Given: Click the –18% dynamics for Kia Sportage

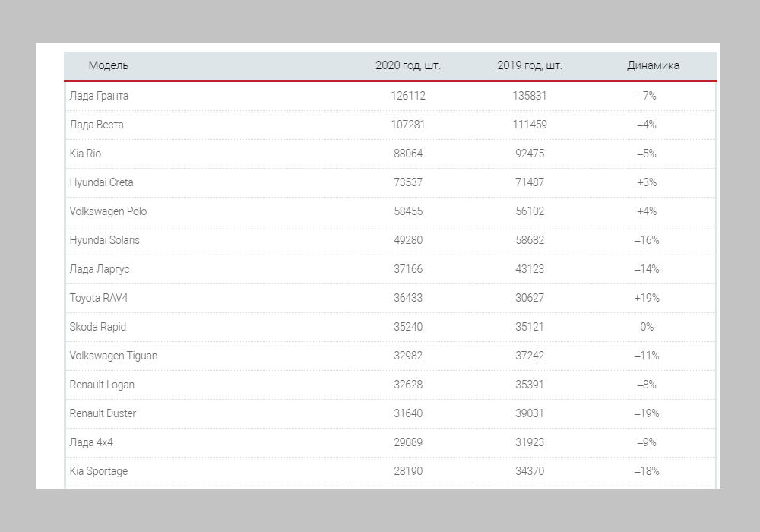Looking at the screenshot, I should tap(647, 471).
